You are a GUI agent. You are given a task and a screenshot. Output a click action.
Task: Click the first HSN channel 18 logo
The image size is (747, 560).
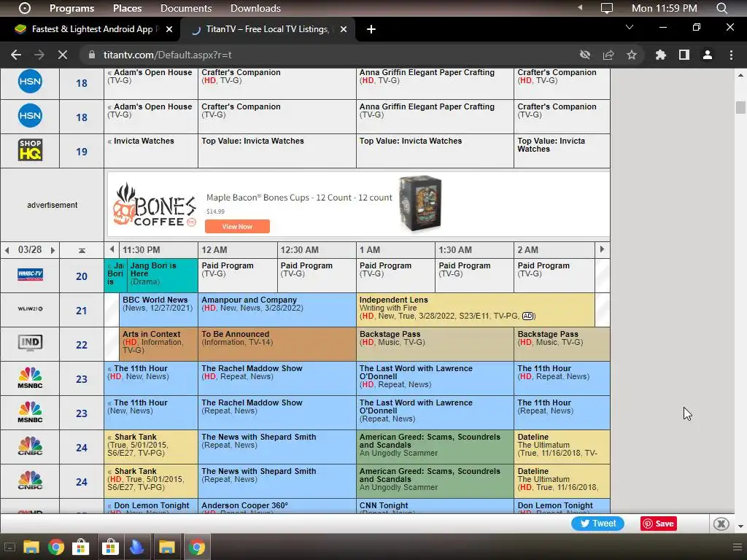30,82
